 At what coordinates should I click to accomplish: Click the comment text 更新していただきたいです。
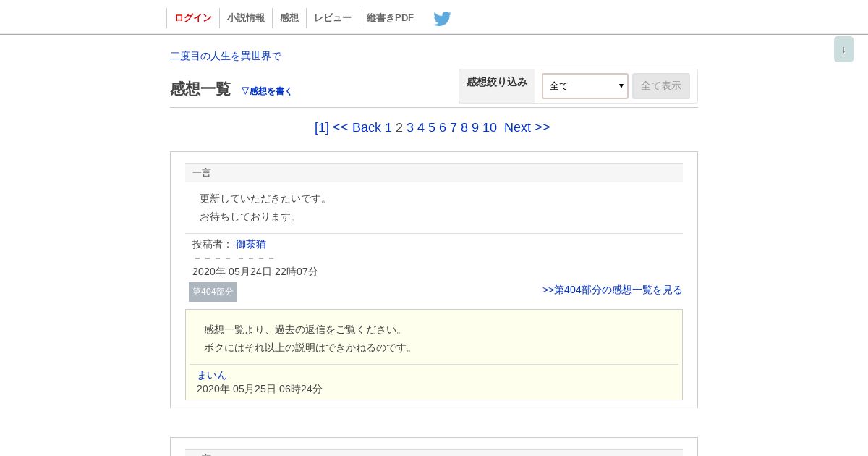click(265, 198)
